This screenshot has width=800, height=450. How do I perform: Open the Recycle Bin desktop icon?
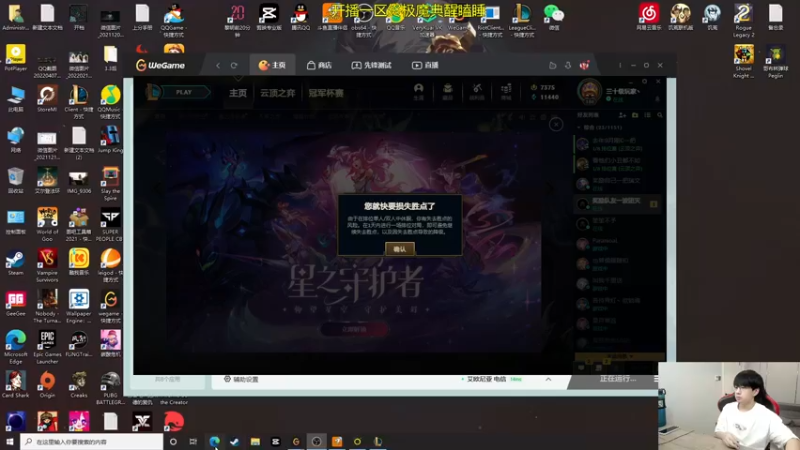pos(15,181)
